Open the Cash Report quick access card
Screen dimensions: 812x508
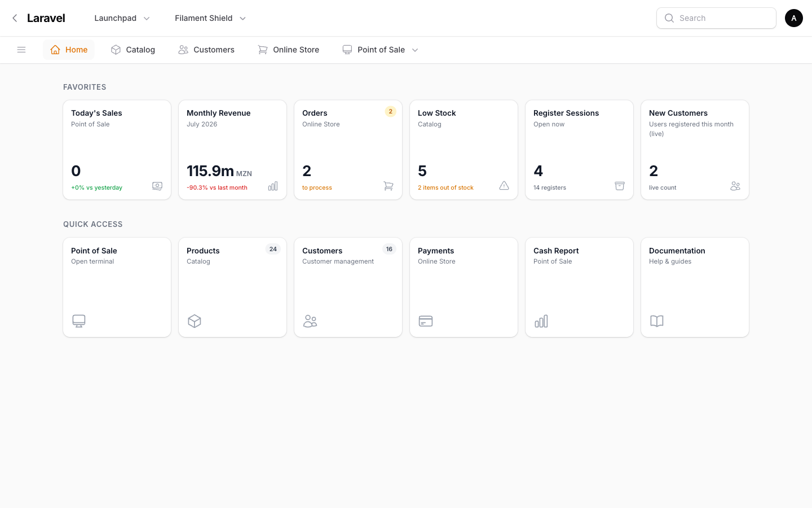pos(579,287)
